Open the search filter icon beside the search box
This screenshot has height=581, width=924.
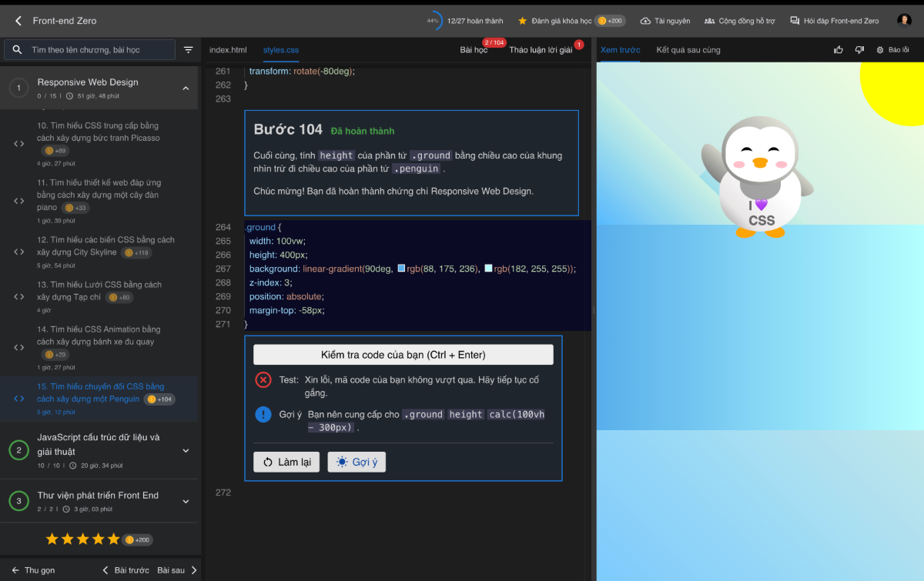pos(188,48)
